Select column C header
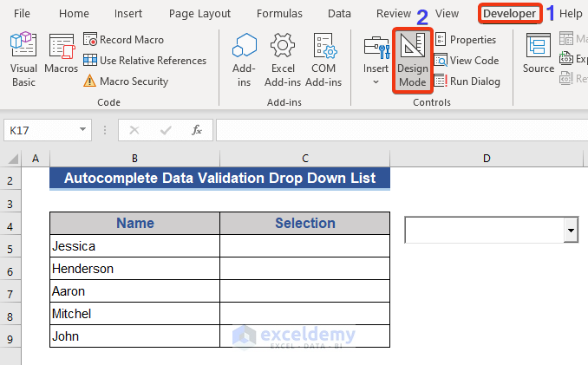Screen dimensions: 588x365 pos(305,159)
